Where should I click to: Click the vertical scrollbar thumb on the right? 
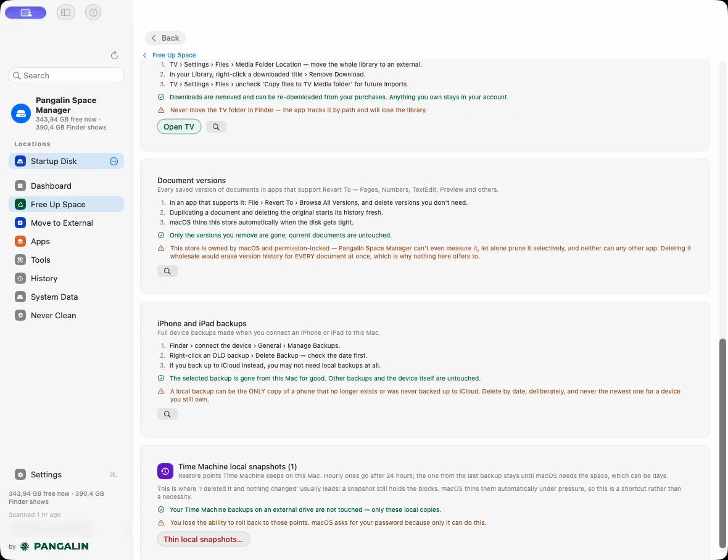pos(722,443)
